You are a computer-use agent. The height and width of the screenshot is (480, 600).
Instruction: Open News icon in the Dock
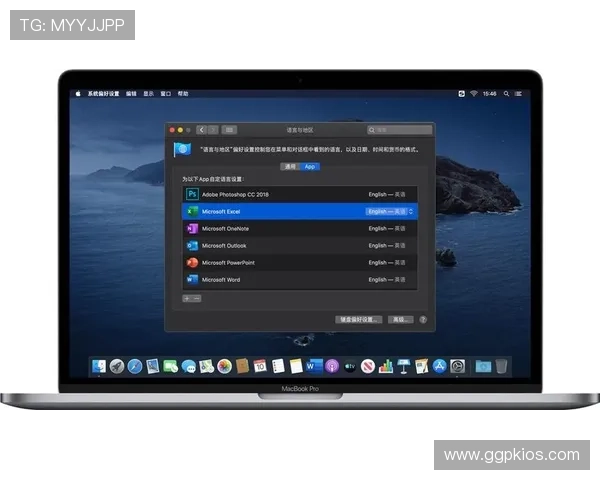[x=368, y=366]
